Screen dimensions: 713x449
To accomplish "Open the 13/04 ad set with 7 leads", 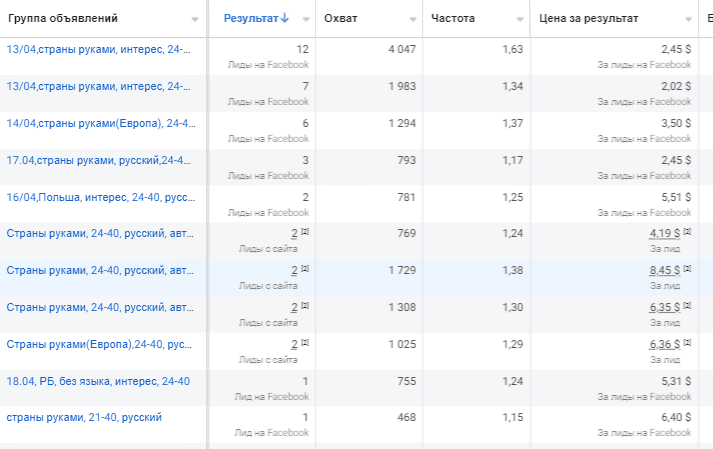I will coord(98,86).
